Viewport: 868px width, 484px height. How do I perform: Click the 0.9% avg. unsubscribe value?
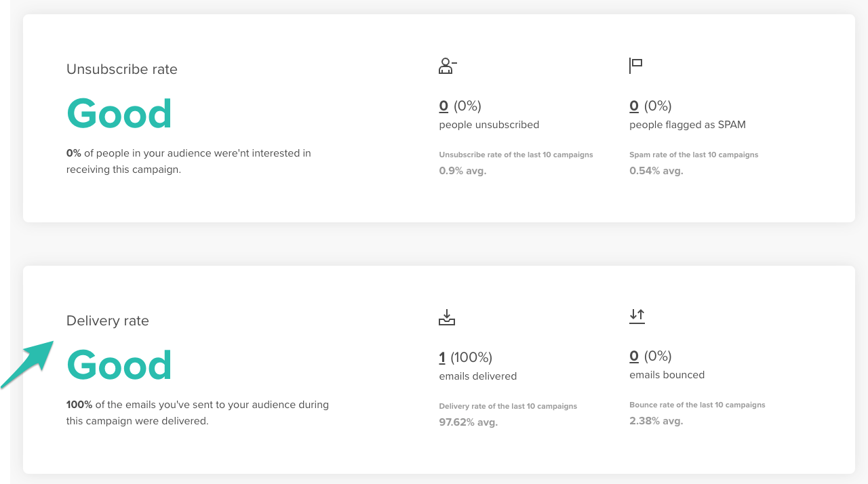pos(462,171)
